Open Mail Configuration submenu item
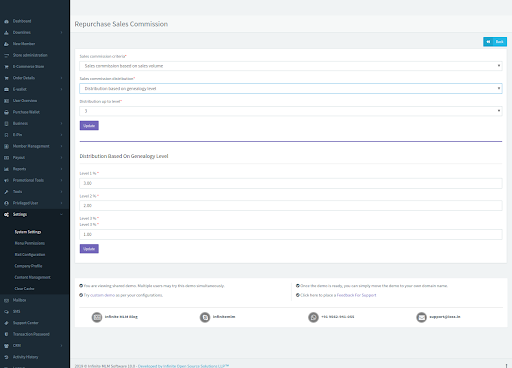 (x=30, y=255)
